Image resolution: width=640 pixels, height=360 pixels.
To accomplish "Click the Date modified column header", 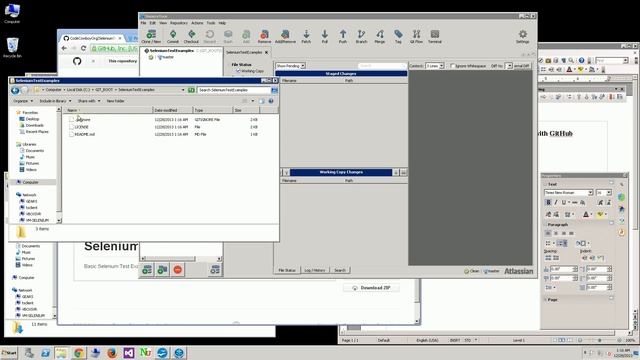I will click(x=173, y=110).
